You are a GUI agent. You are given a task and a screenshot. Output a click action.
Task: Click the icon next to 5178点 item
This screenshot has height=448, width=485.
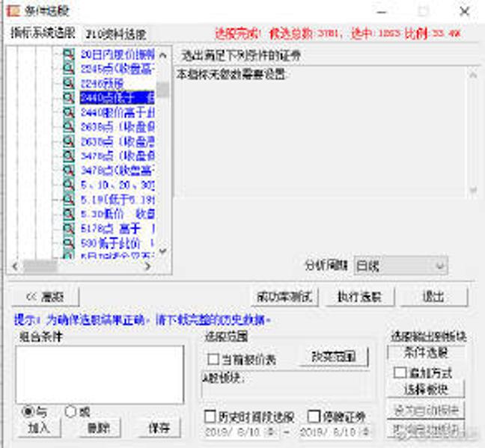[x=68, y=229]
